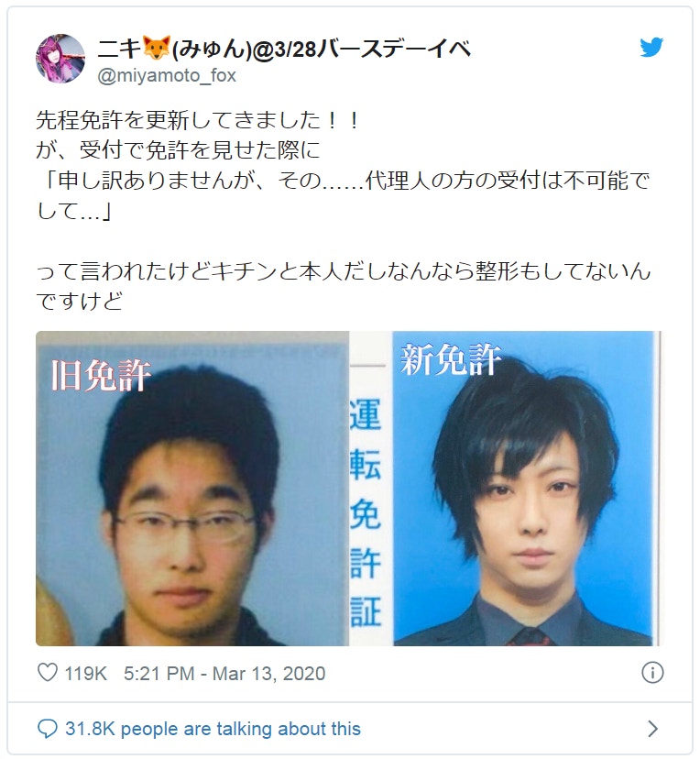Open the @miyamoto_fox handle link
700x759 pixels.
pos(167,75)
